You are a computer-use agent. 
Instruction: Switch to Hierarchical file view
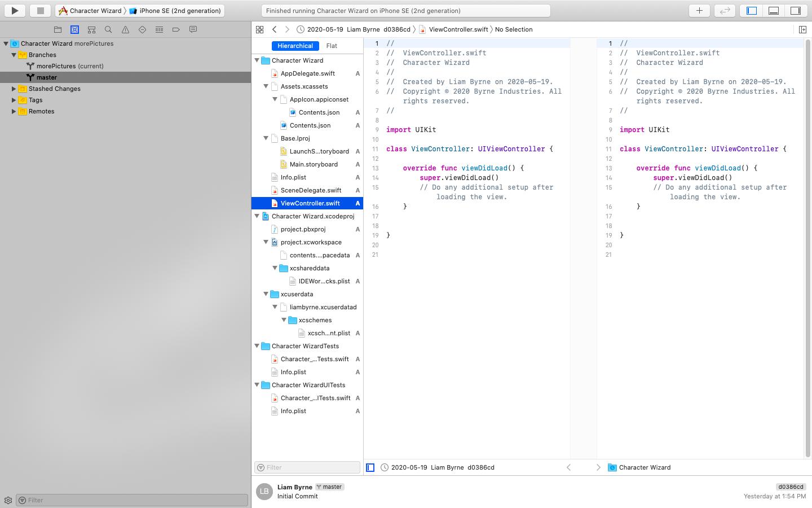pos(295,46)
